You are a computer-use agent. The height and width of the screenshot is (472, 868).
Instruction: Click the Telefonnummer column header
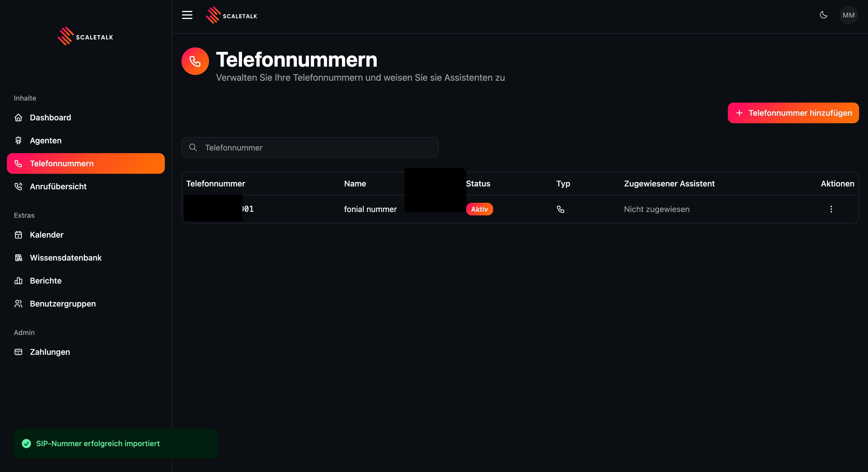216,184
